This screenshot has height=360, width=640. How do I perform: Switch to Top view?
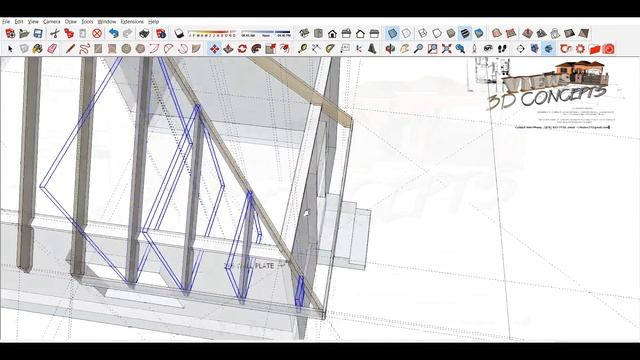pyautogui.click(x=318, y=33)
